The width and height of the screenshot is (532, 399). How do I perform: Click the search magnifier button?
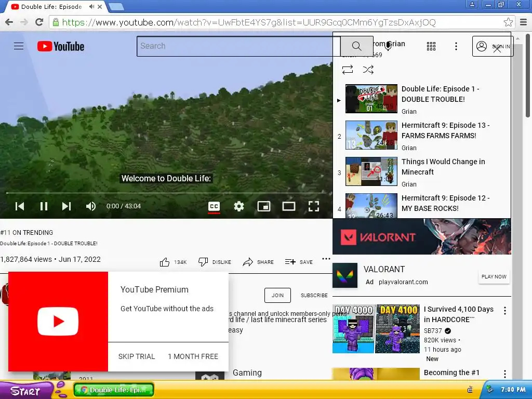click(356, 46)
